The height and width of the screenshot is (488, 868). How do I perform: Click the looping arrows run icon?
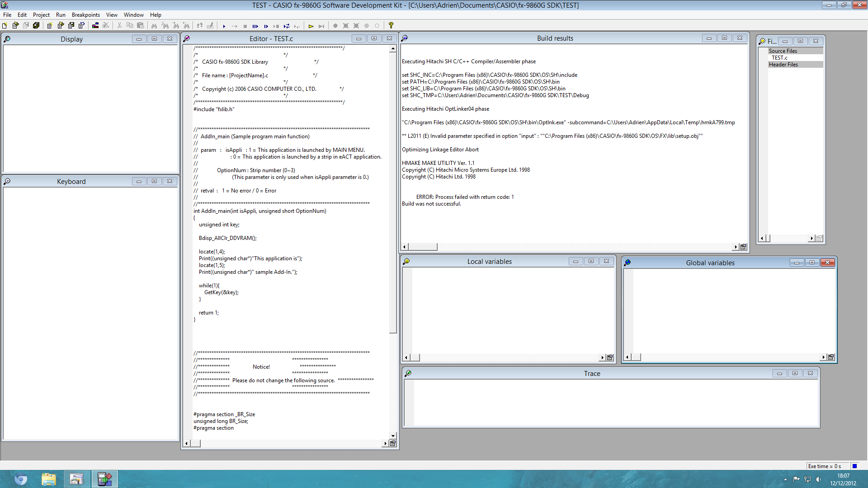coord(287,26)
